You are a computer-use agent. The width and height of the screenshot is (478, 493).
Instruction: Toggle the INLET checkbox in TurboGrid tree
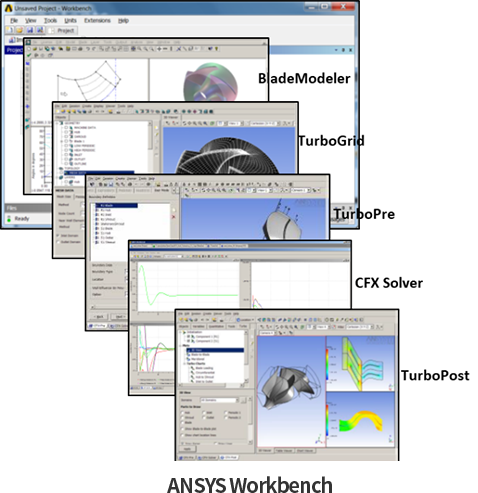click(66, 155)
